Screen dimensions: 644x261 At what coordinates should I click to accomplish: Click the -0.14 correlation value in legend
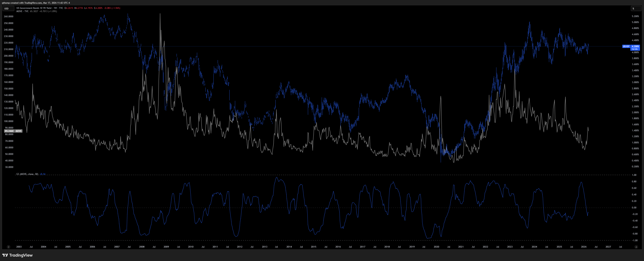tap(43, 174)
